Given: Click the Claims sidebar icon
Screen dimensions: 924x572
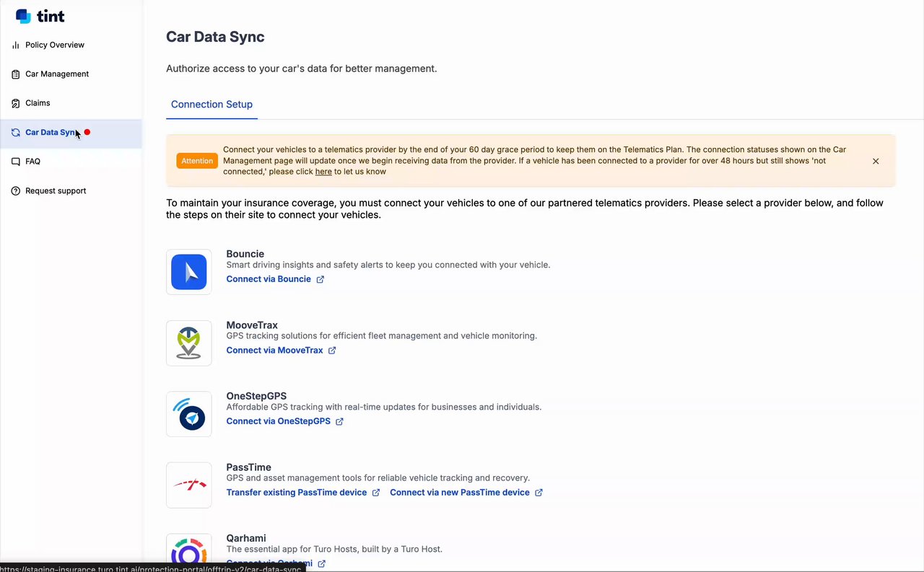Looking at the screenshot, I should point(16,103).
